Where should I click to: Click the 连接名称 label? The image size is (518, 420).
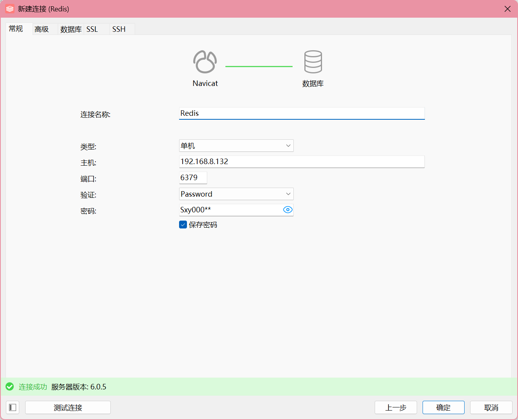pyautogui.click(x=95, y=115)
